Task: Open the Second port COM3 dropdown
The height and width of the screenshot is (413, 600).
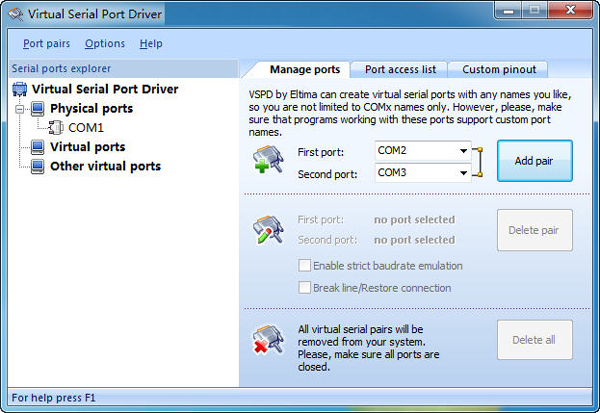Action: 463,173
